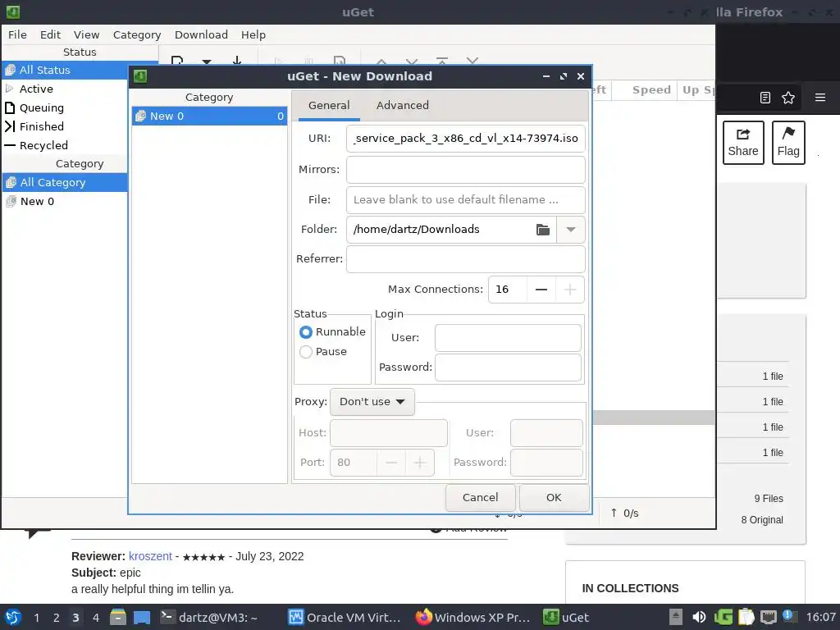Viewport: 840px width, 630px height.
Task: Open the Edit menu
Action: click(50, 34)
